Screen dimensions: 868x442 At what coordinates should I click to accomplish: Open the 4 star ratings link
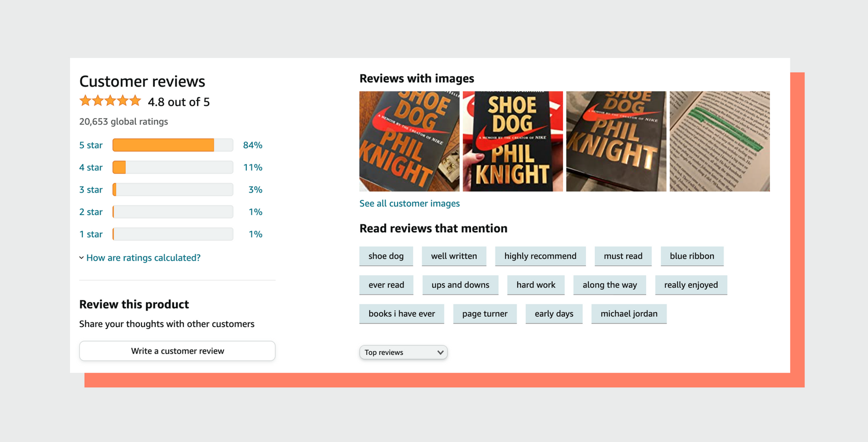(91, 168)
